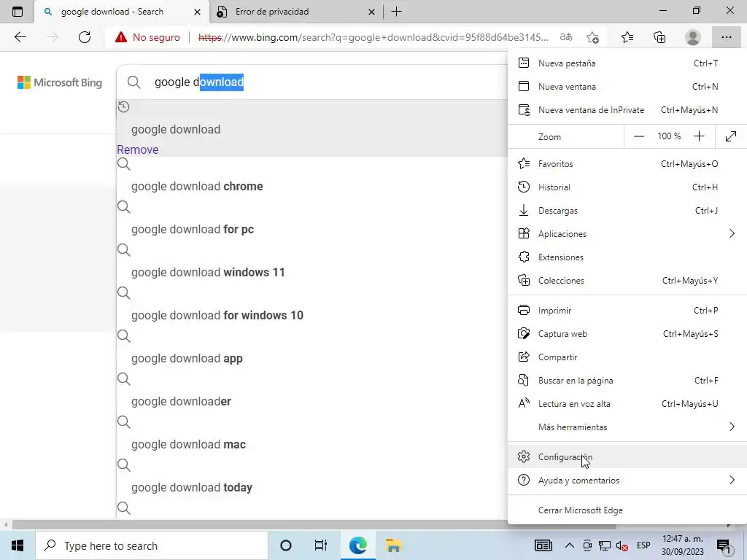Screen dimensions: 747x560
Task: Increase zoom with the plus button
Action: (x=699, y=136)
